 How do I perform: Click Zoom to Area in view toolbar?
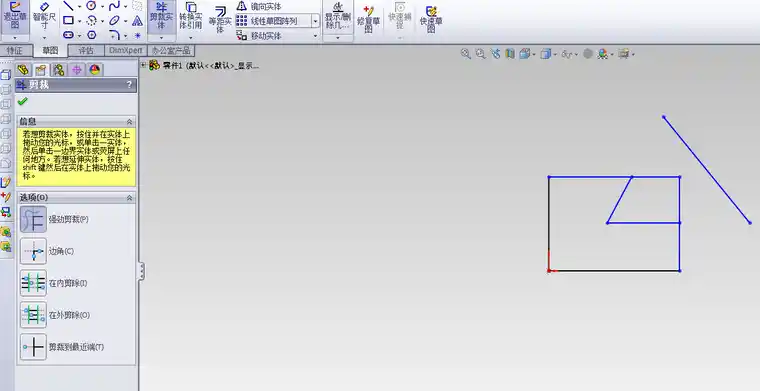480,54
